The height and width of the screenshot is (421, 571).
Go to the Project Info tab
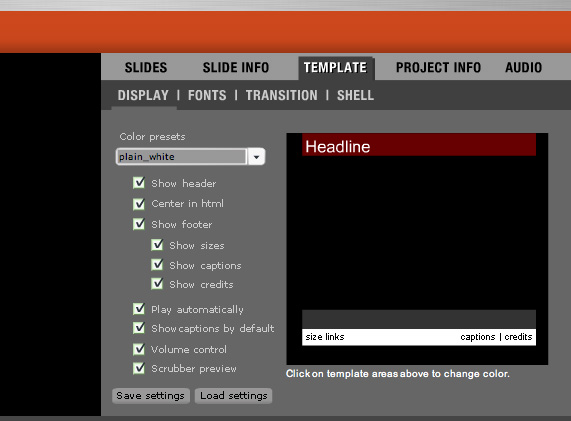point(438,68)
